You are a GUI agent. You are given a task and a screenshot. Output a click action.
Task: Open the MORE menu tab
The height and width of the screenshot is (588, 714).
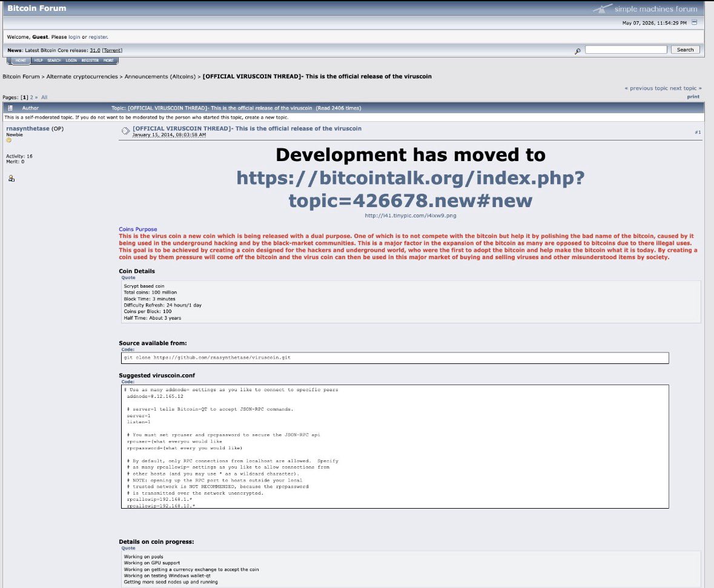108,60
